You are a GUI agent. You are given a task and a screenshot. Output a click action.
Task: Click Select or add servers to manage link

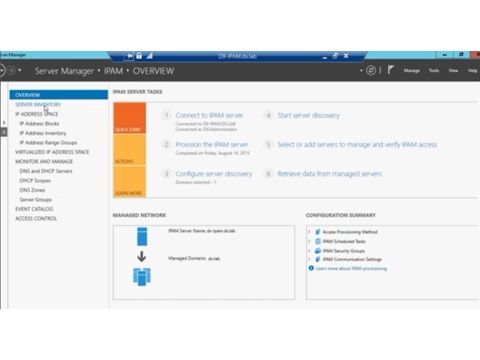pos(357,145)
